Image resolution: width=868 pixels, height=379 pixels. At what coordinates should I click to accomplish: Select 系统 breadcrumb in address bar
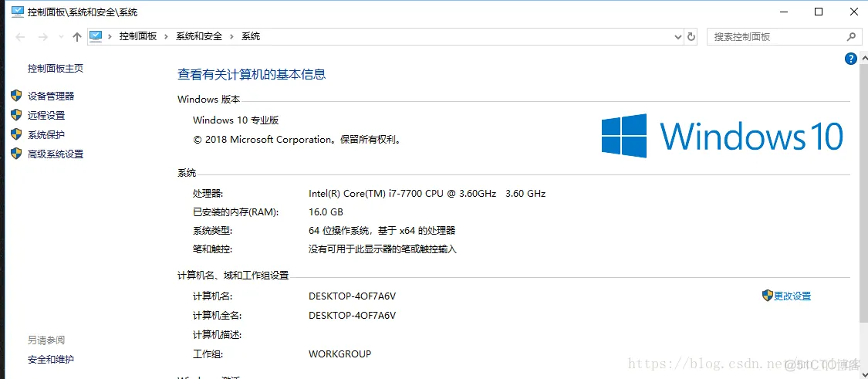[251, 36]
